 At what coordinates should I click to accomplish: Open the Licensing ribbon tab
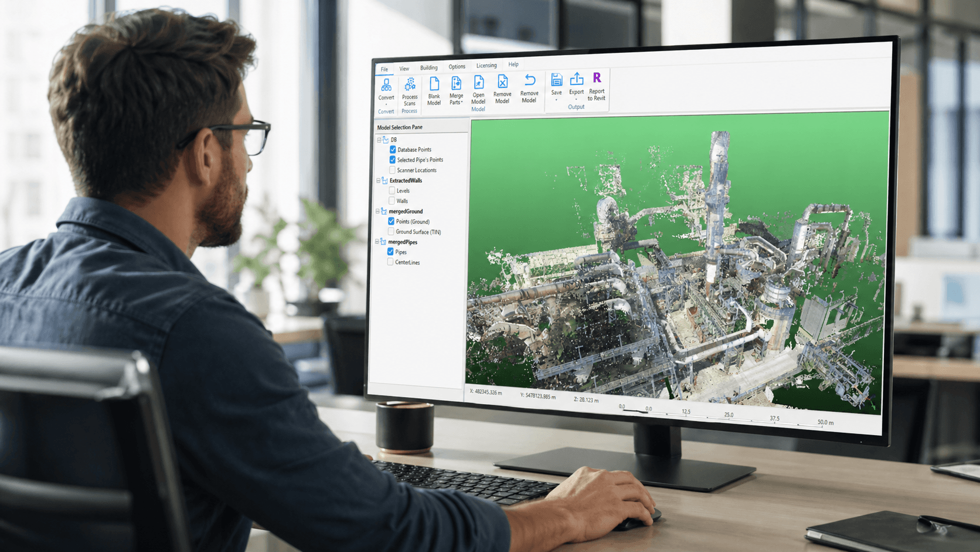pos(486,66)
